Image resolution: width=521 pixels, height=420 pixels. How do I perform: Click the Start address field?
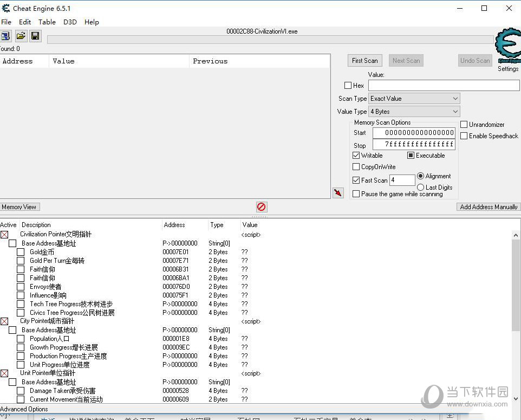coord(414,133)
